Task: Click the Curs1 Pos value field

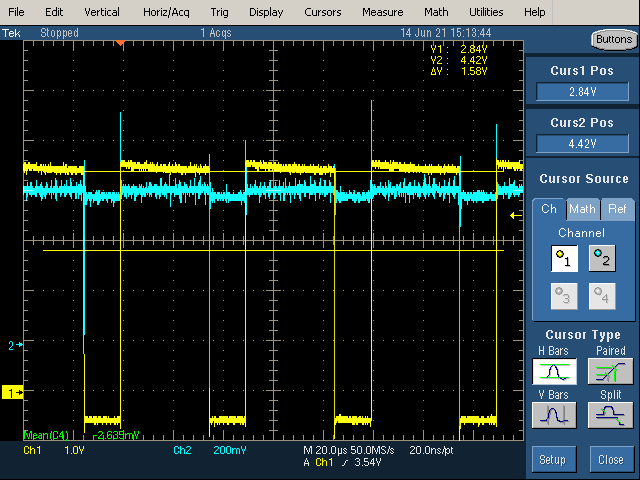Action: point(582,92)
